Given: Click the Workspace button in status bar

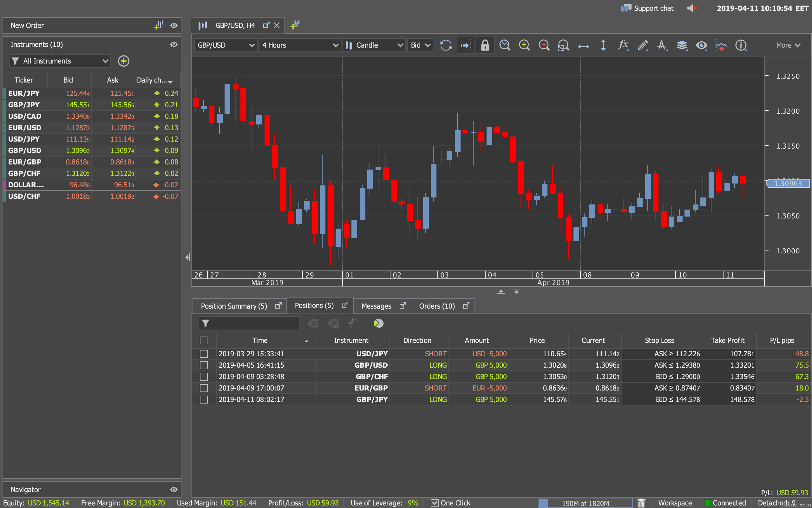Looking at the screenshot, I should click(675, 503).
